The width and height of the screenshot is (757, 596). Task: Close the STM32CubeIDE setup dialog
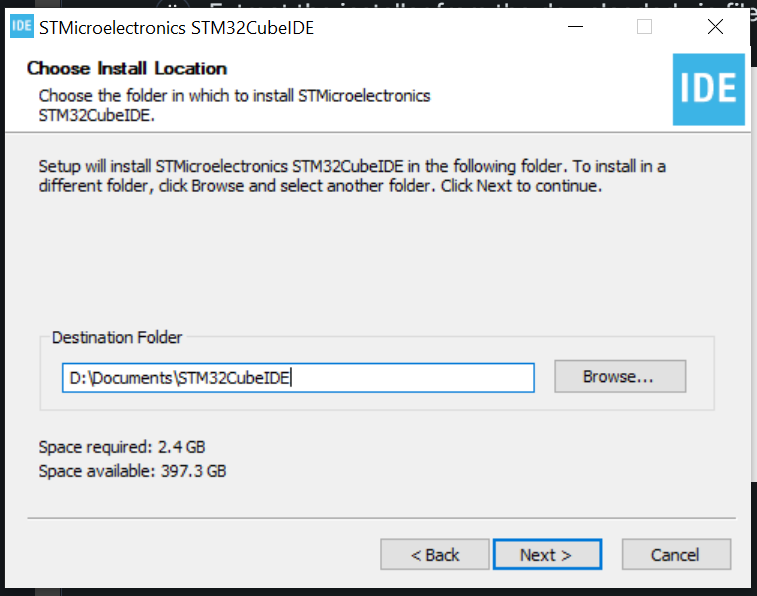pos(715,27)
